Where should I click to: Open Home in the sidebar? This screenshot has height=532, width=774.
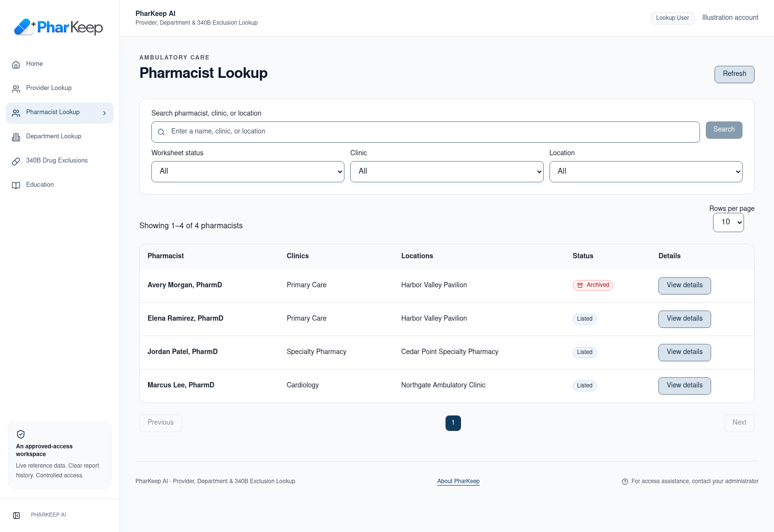60,64
